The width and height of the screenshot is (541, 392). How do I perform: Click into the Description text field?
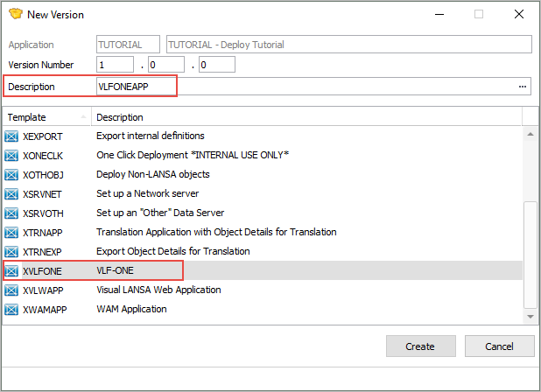[306, 87]
